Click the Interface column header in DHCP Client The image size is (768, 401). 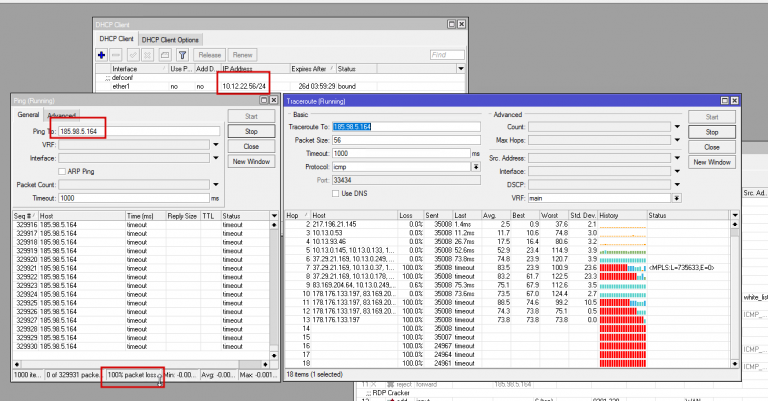(x=139, y=69)
